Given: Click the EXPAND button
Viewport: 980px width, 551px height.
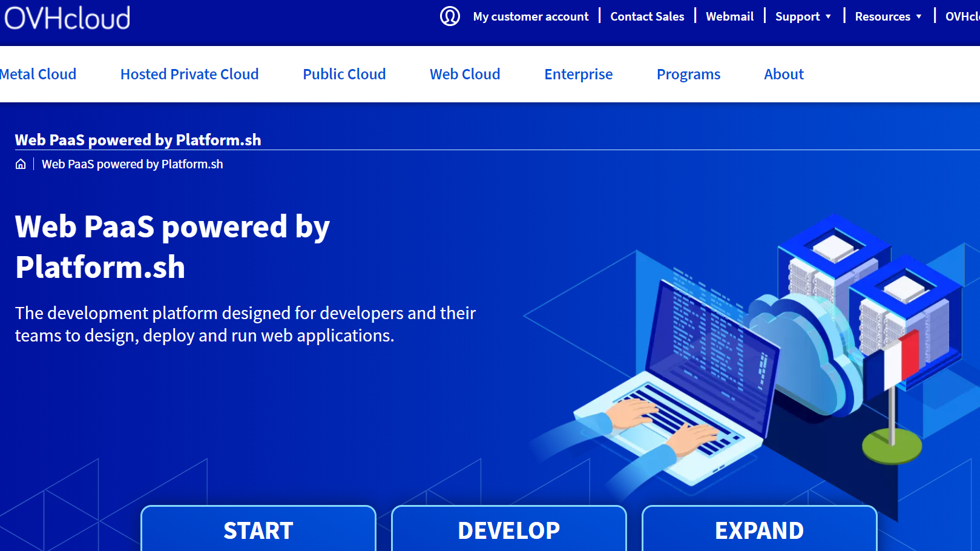Looking at the screenshot, I should coord(759,530).
